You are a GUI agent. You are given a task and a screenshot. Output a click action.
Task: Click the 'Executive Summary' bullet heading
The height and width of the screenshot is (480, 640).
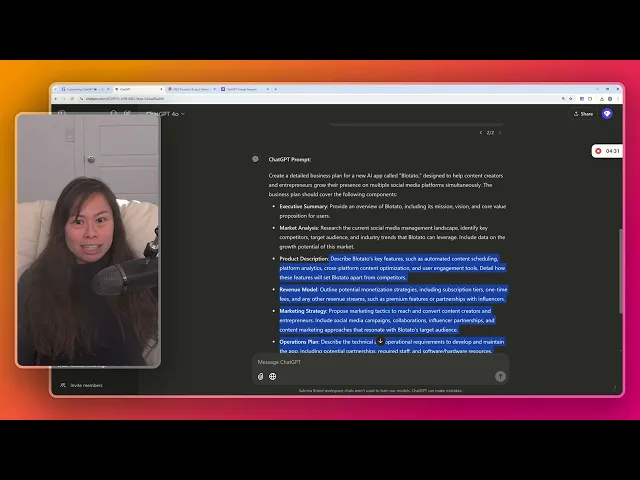click(304, 207)
